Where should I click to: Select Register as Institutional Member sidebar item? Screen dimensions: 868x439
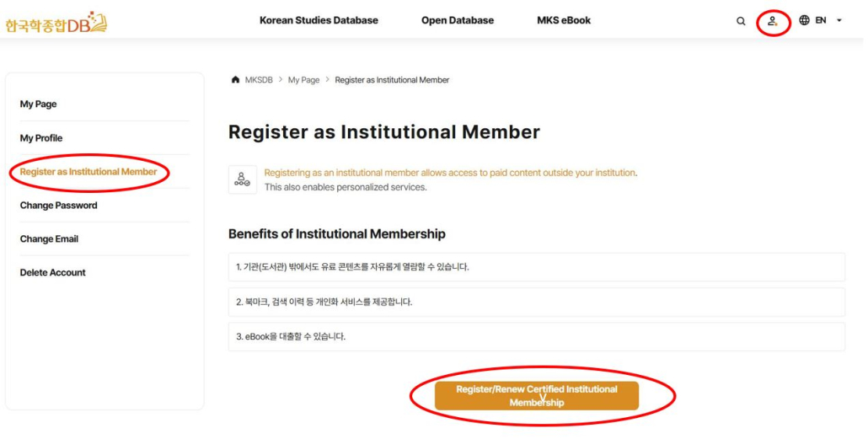tap(88, 172)
